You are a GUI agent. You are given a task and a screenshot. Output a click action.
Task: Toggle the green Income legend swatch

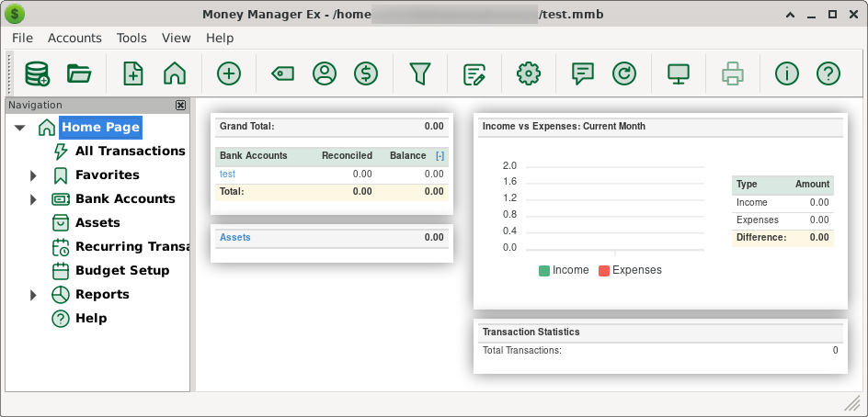[544, 271]
